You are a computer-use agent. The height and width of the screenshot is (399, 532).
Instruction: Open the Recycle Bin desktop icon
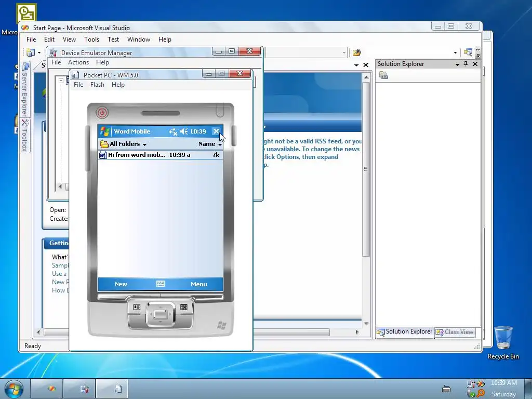click(503, 343)
